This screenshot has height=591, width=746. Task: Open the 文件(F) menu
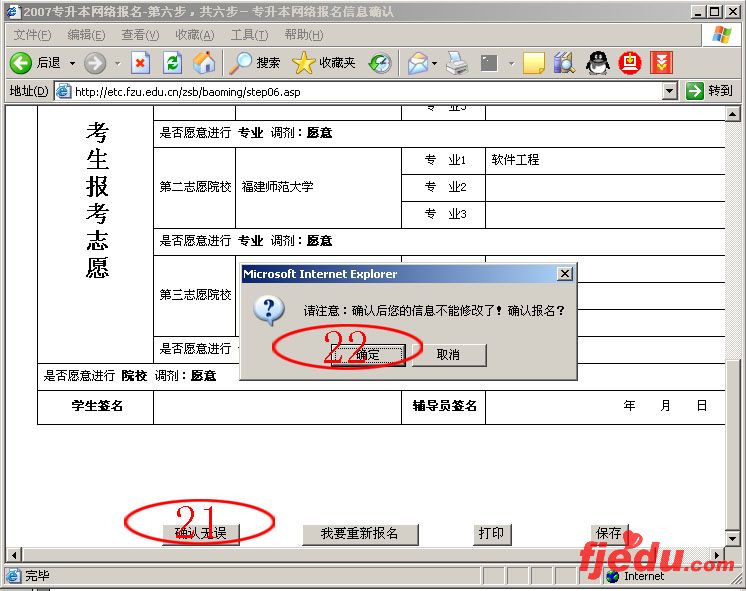coord(32,35)
